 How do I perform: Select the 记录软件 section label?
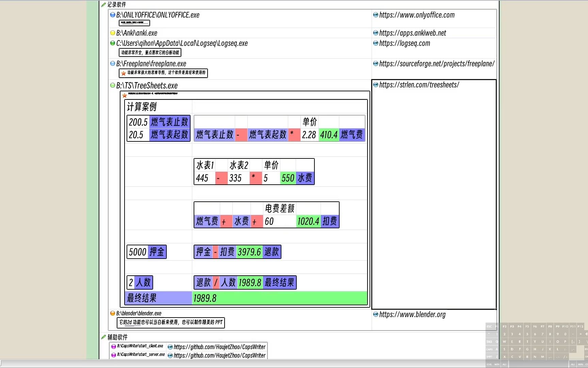[x=117, y=4]
